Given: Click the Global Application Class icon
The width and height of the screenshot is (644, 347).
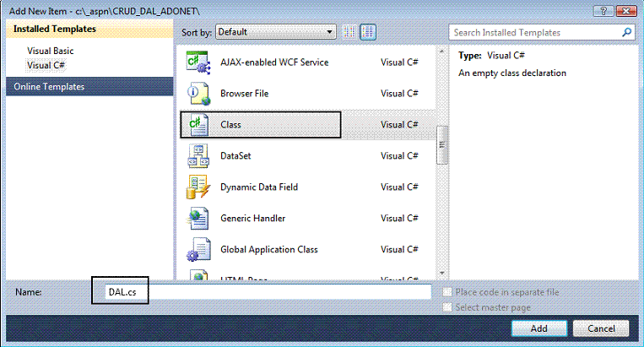Looking at the screenshot, I should point(199,250).
